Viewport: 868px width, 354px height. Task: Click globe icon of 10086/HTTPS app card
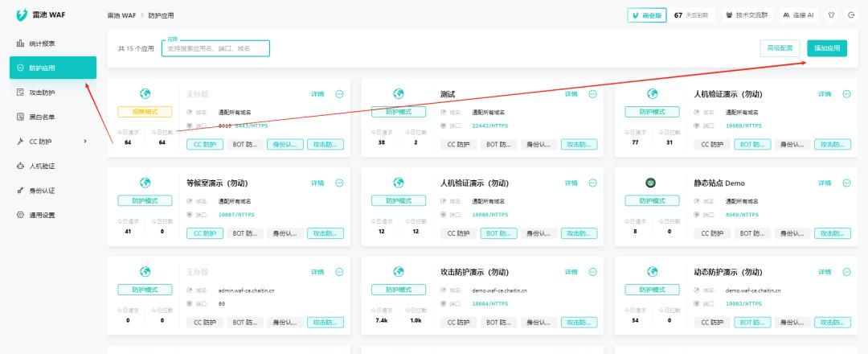pos(399,183)
